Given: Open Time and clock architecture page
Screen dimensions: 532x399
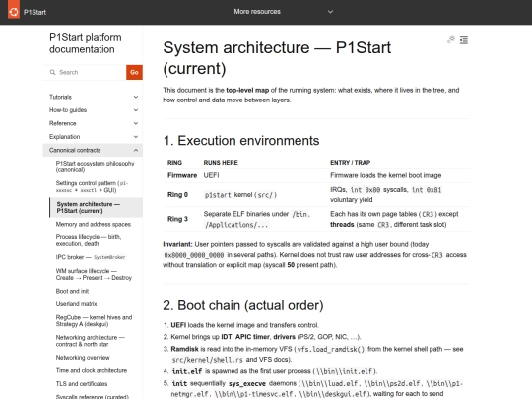Looking at the screenshot, I should point(92,370).
